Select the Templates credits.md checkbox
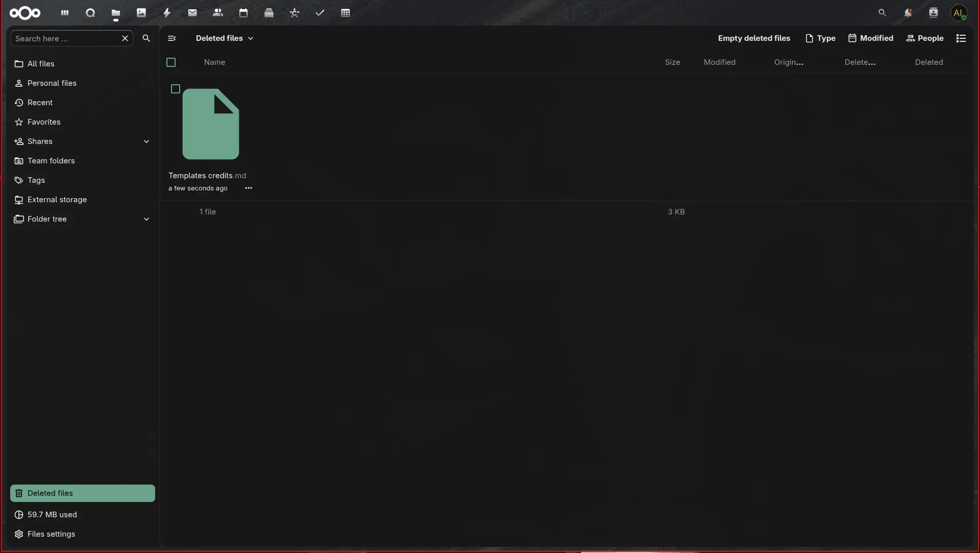The width and height of the screenshot is (980, 553). (176, 89)
